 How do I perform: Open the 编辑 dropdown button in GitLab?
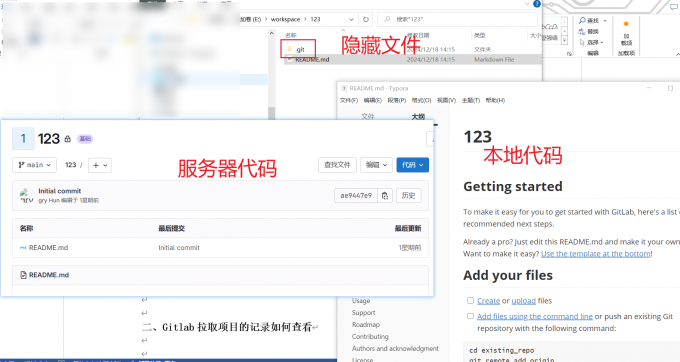tap(376, 165)
